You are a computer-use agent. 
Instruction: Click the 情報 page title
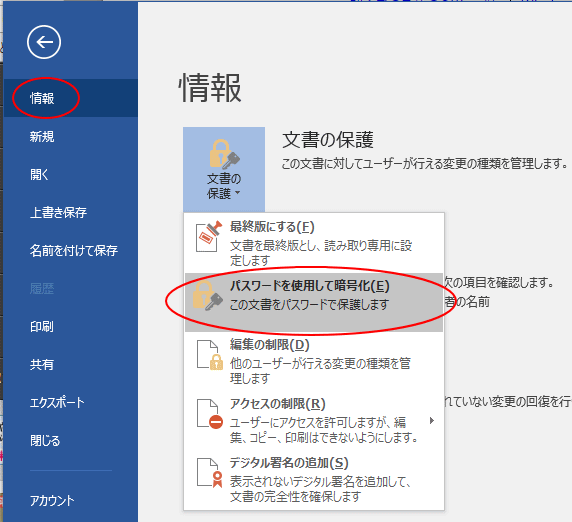[x=210, y=88]
